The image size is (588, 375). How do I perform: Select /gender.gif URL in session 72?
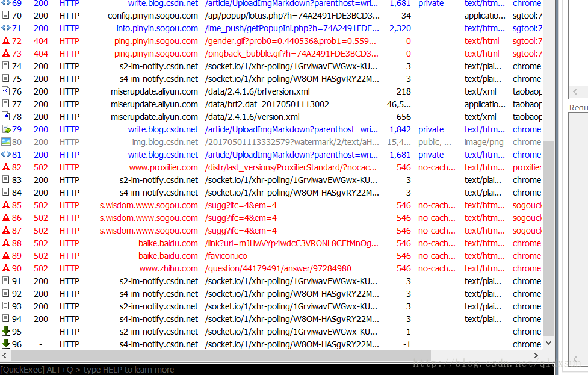(x=290, y=41)
